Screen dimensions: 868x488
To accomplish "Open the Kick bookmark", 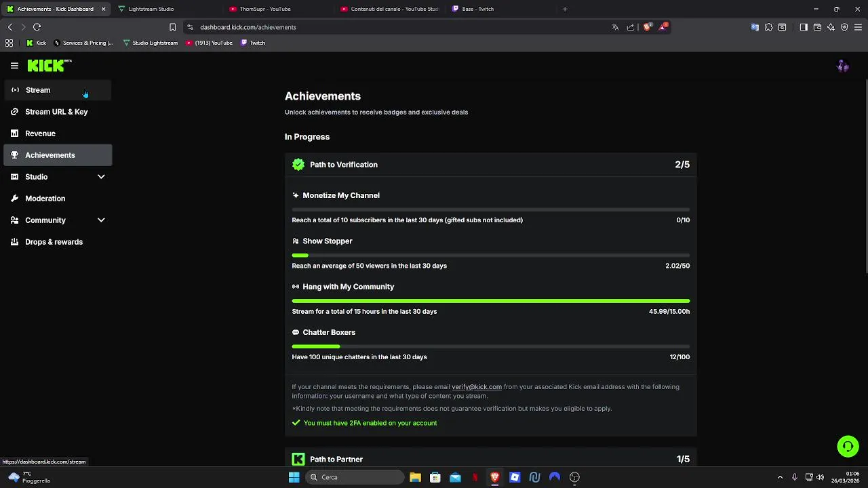I will tap(36, 43).
